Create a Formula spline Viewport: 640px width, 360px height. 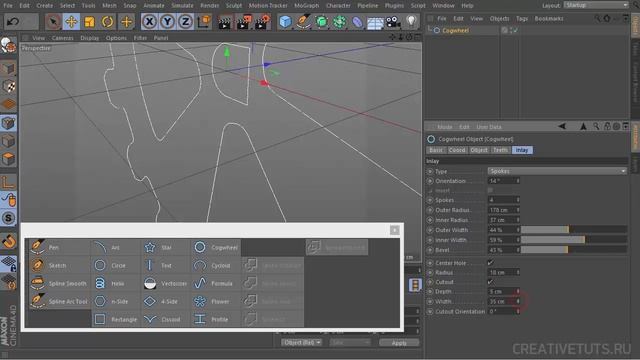pyautogui.click(x=216, y=283)
